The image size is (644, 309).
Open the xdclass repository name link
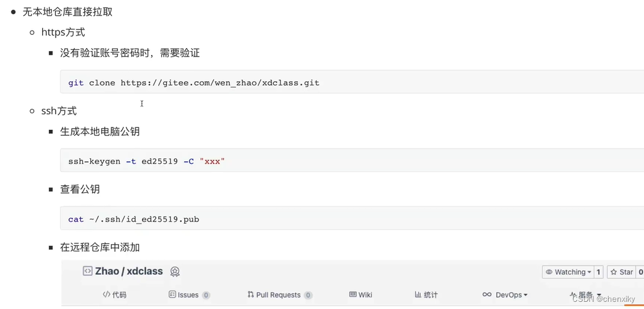144,271
